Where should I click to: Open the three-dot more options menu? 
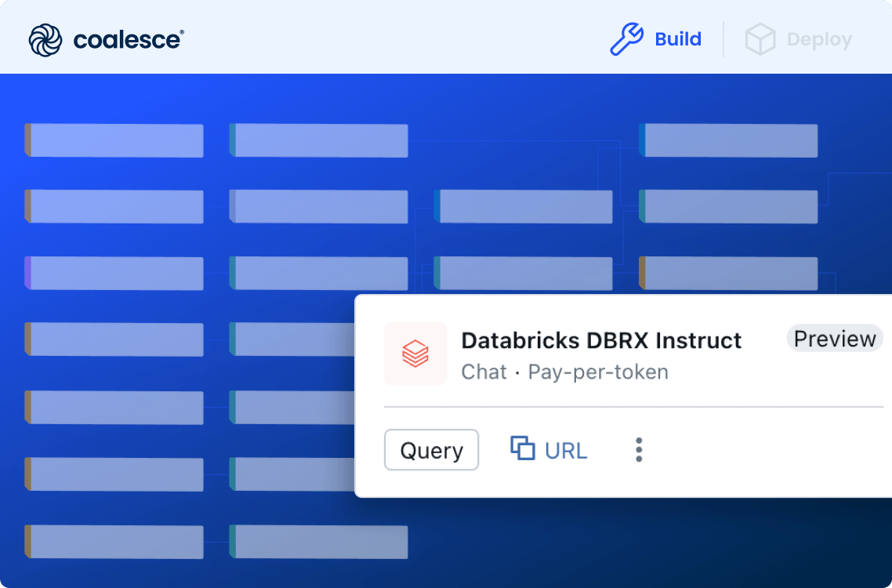click(639, 450)
